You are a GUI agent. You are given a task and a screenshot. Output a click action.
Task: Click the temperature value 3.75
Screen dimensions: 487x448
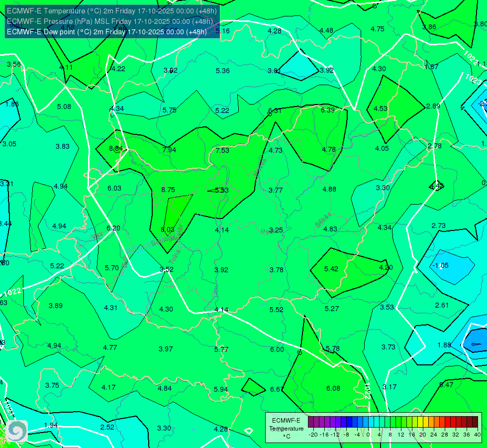52,385
